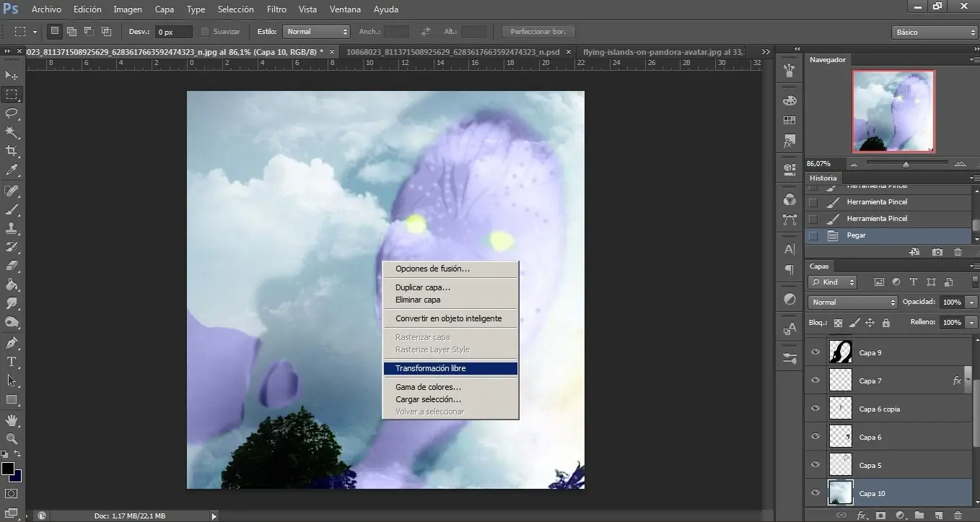Select the Paint Bucket tool
Image resolution: width=980 pixels, height=522 pixels.
[x=12, y=284]
